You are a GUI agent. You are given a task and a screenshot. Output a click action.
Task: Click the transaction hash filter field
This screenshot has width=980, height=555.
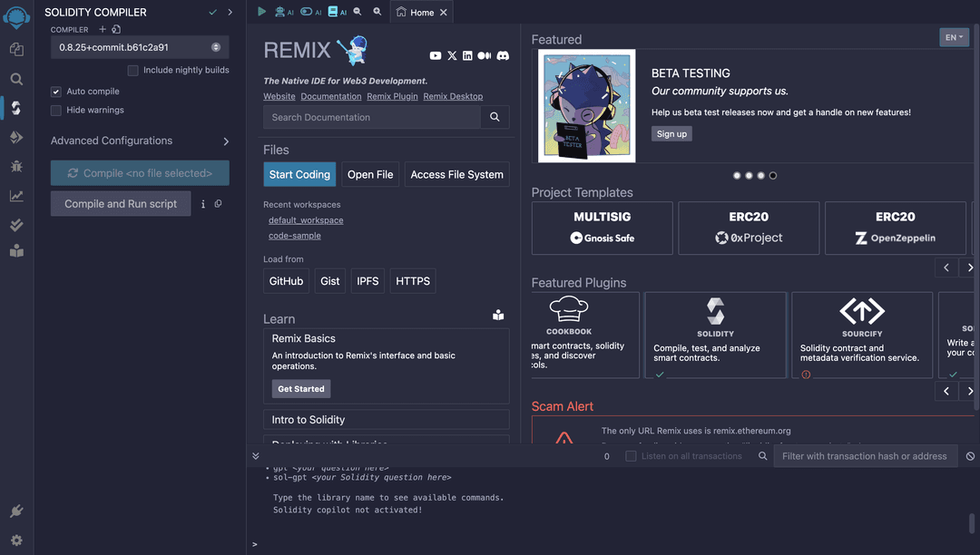[865, 456]
